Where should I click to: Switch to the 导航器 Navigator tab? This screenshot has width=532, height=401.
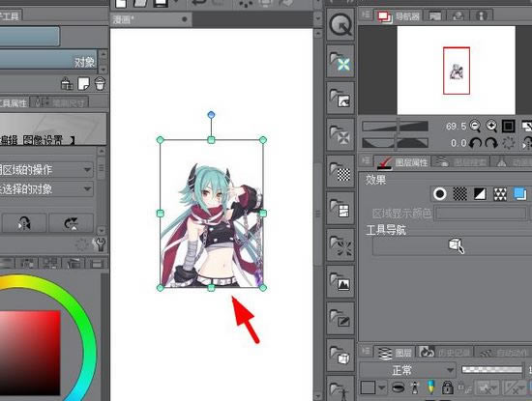click(x=399, y=15)
